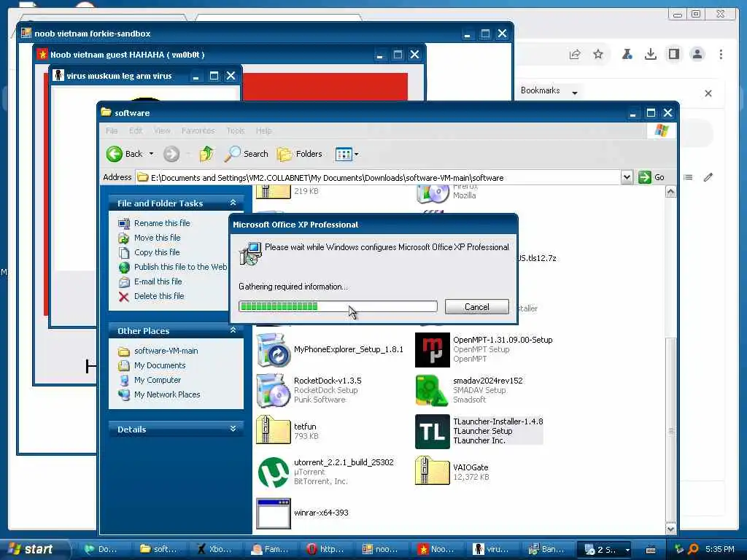Viewport: 747px width, 560px height.
Task: Select the TLauncher-Installer-1.4.8 icon
Action: click(432, 432)
